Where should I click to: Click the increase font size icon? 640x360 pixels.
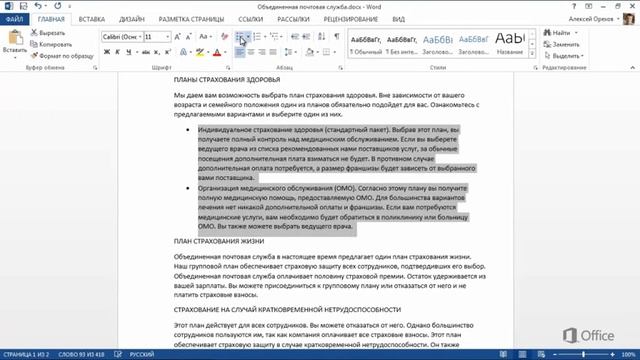click(x=177, y=37)
